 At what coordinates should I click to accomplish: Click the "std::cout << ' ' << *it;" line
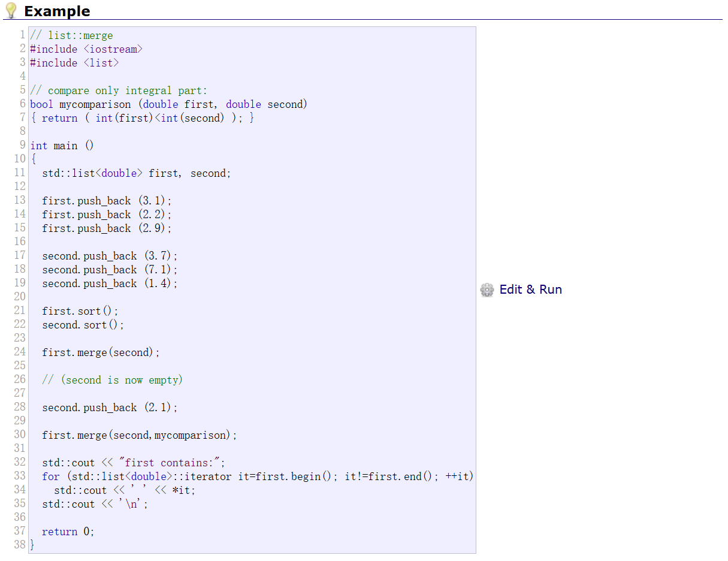(125, 490)
